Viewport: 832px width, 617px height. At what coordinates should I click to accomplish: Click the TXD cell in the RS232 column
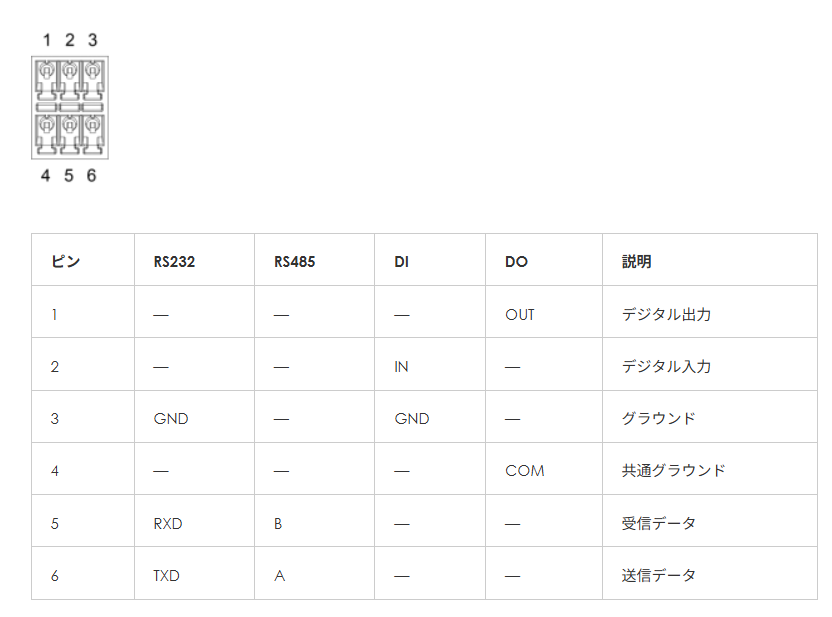pyautogui.click(x=167, y=575)
